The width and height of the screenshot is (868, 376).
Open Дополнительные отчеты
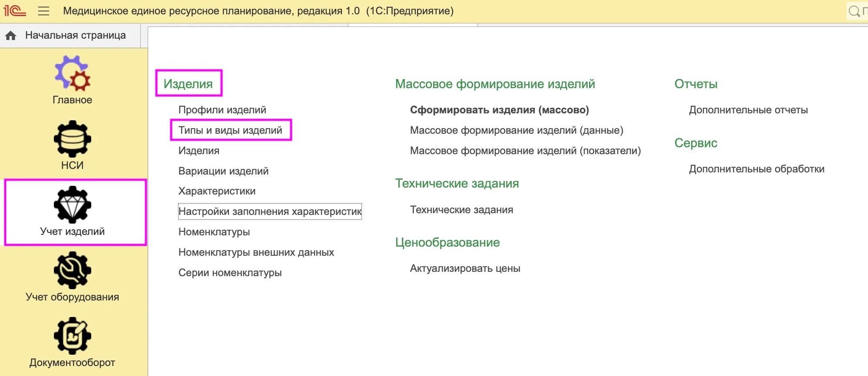pos(748,110)
